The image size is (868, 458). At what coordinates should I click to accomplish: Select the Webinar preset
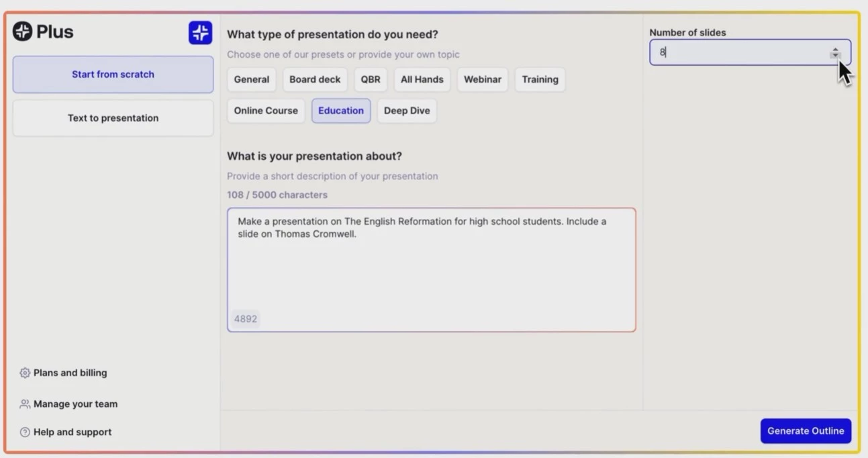(x=483, y=79)
